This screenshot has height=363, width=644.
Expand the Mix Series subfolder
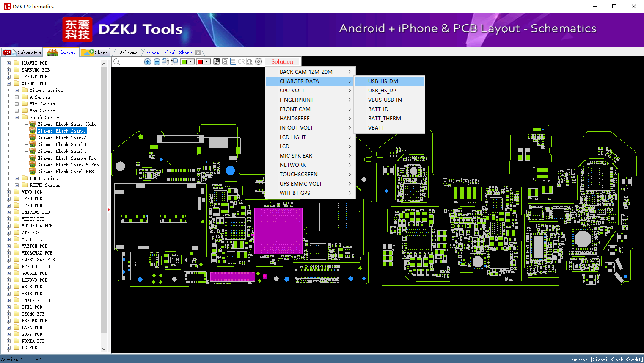(x=17, y=104)
